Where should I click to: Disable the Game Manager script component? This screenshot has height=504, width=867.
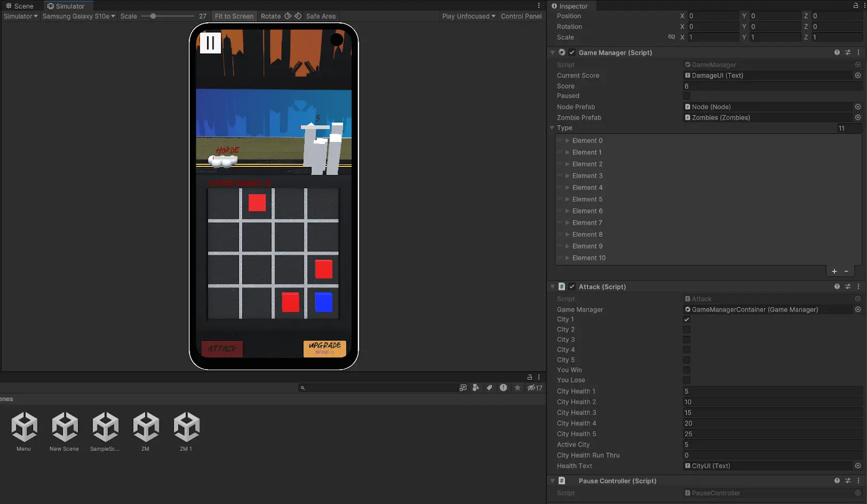click(x=572, y=53)
